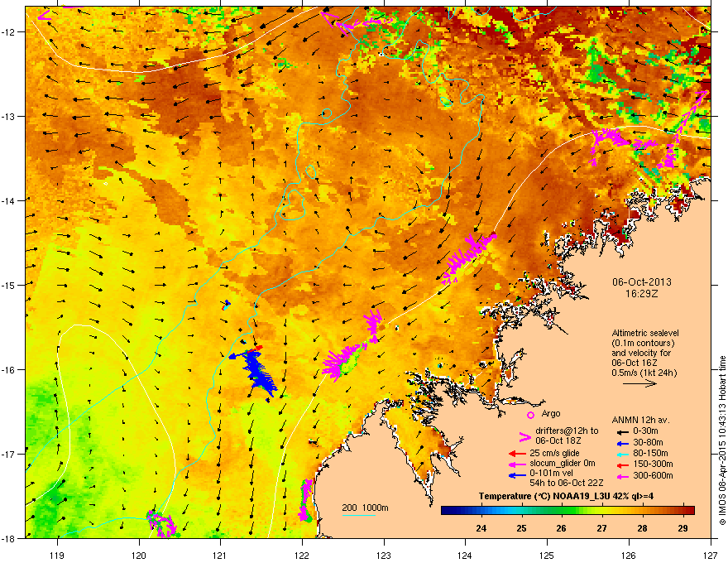
Task: Click the magenta drifters chevron legend symbol
Action: pyautogui.click(x=524, y=438)
